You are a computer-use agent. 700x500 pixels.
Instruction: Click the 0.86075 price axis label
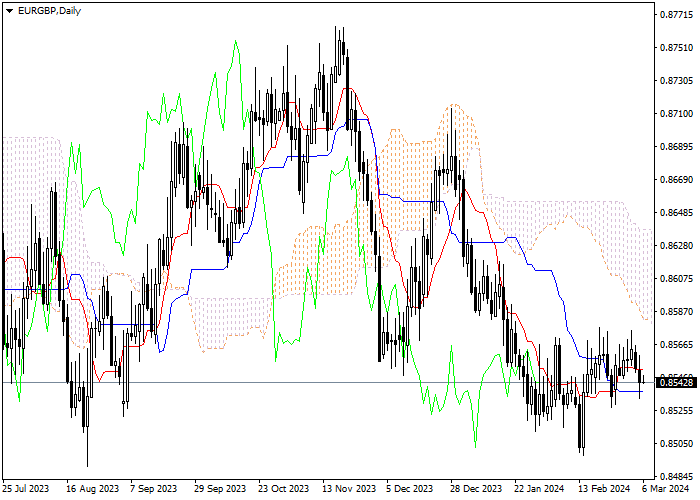point(676,279)
